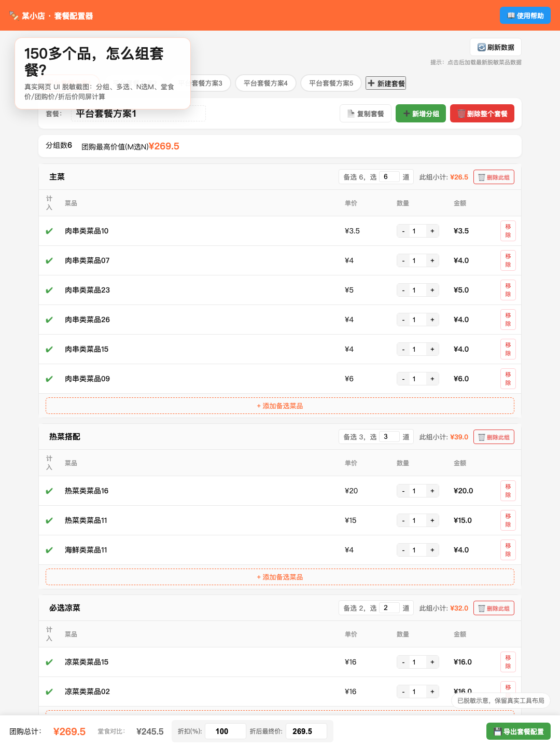The width and height of the screenshot is (560, 747).
Task: Remove 肉串类菜品07 with 移除
Action: point(508,260)
